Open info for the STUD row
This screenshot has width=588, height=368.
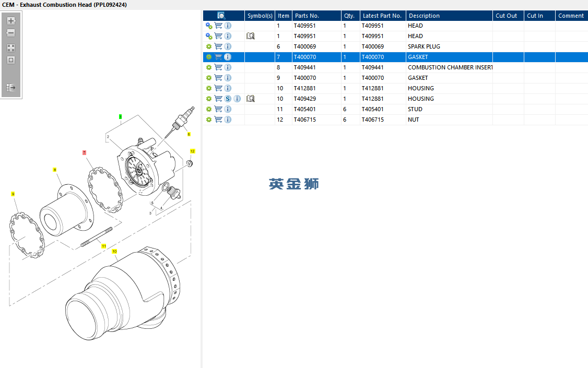[228, 109]
